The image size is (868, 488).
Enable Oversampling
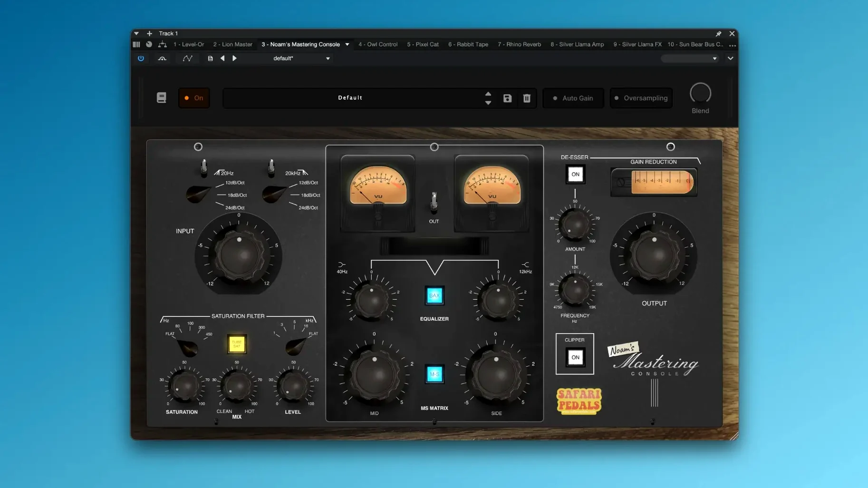tap(641, 98)
